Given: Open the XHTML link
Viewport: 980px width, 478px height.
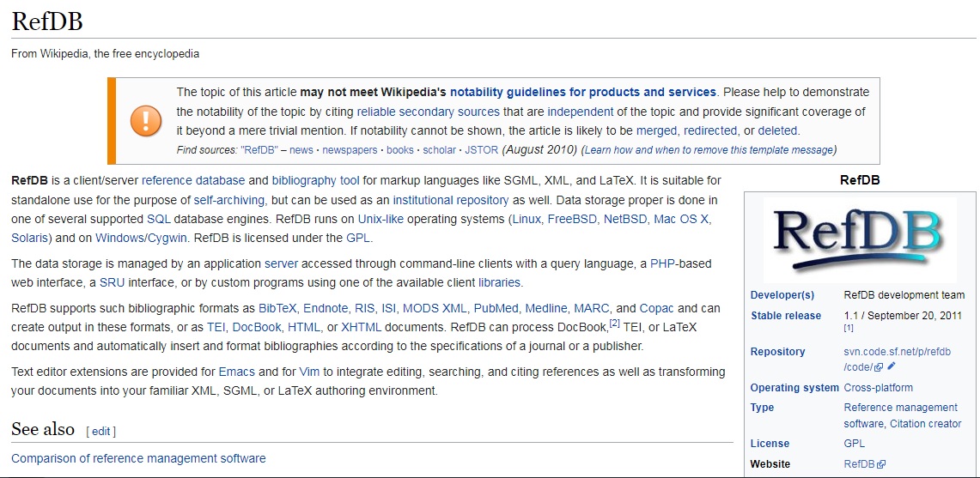Looking at the screenshot, I should (361, 328).
